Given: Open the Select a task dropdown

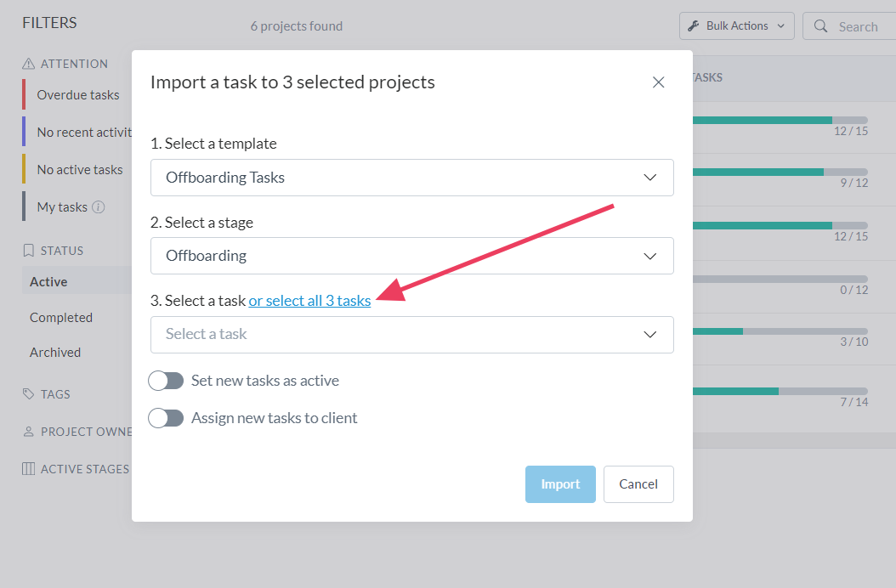Looking at the screenshot, I should (411, 335).
